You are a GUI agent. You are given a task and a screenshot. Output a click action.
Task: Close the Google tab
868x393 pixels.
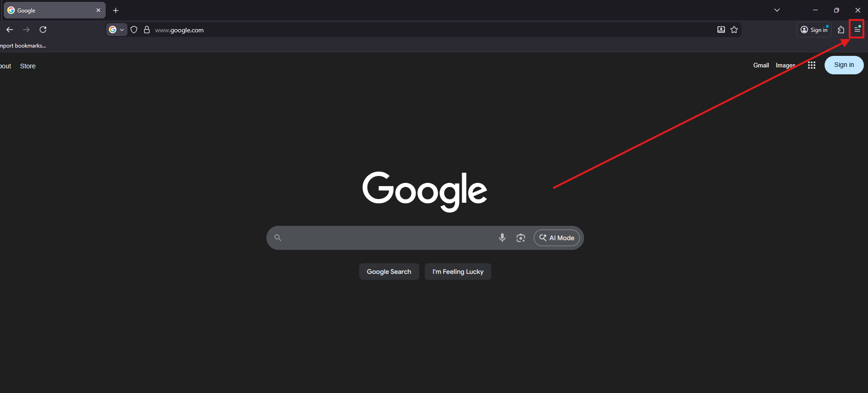[98, 10]
